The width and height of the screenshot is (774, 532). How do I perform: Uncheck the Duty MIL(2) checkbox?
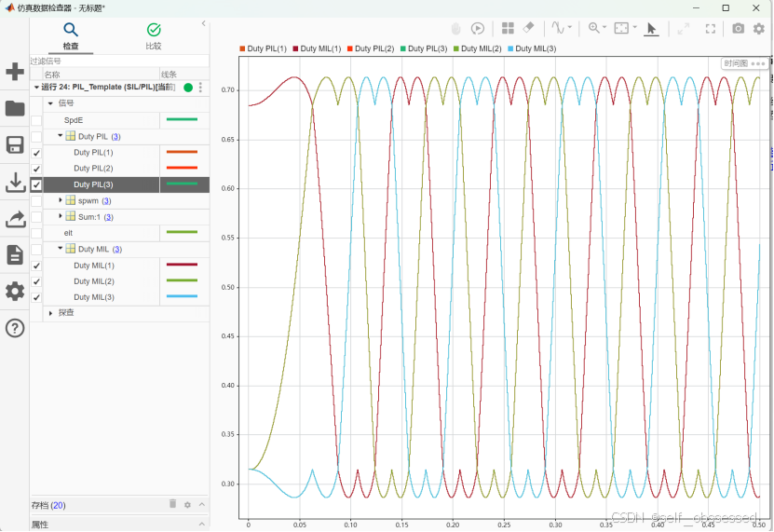point(36,281)
